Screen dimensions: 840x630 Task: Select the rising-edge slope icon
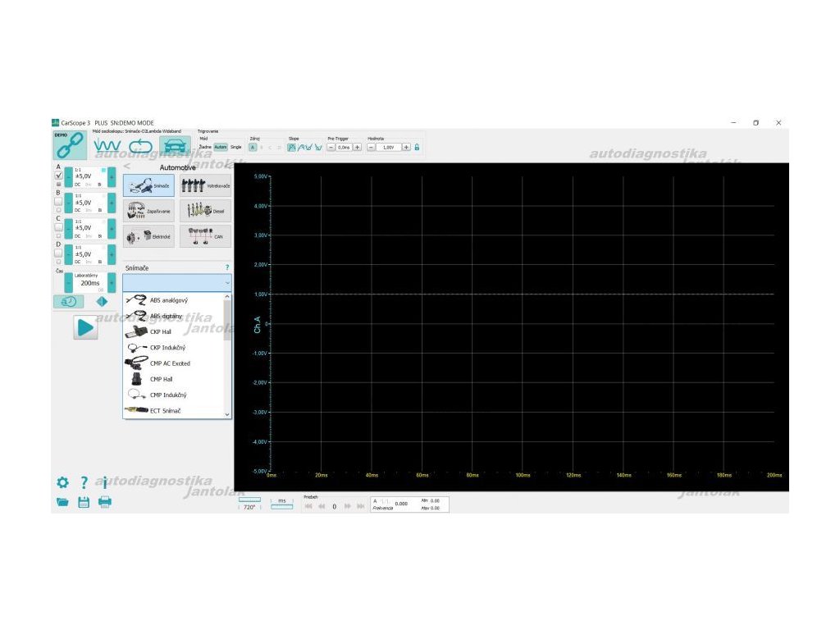pos(291,148)
